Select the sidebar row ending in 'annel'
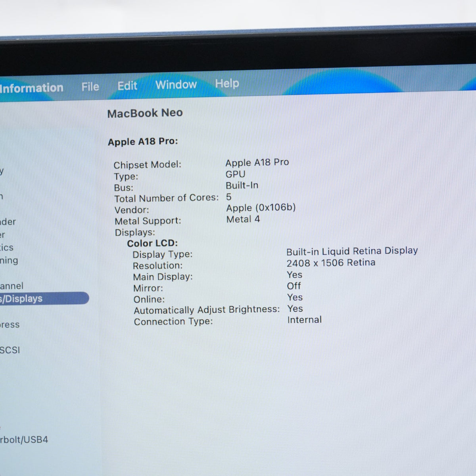476x476 pixels. tap(12, 286)
